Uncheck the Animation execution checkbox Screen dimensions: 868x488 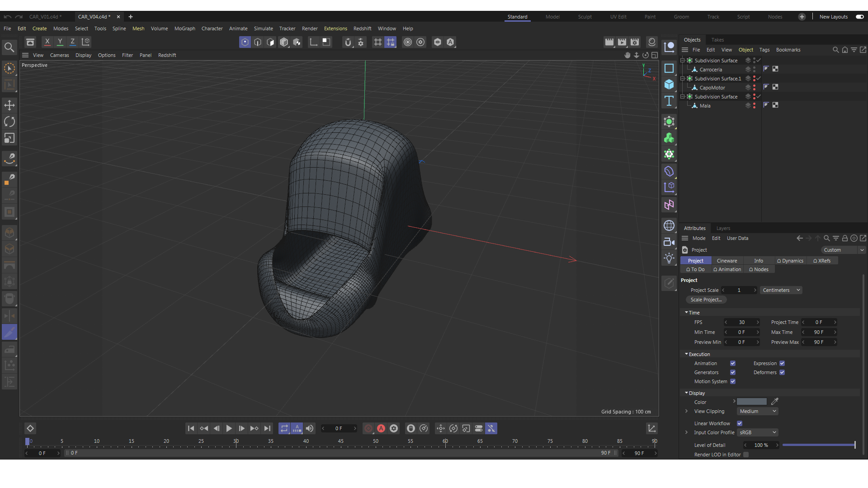733,363
